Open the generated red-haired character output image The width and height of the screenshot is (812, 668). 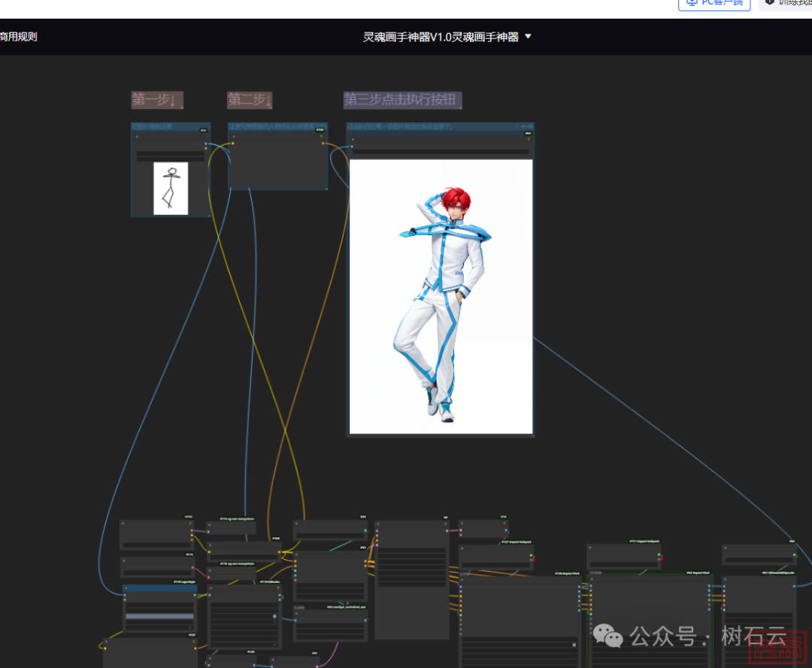point(441,297)
